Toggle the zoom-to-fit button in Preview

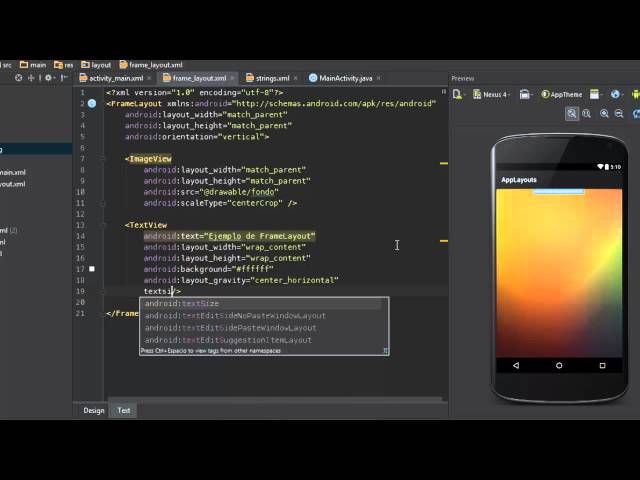click(x=572, y=114)
